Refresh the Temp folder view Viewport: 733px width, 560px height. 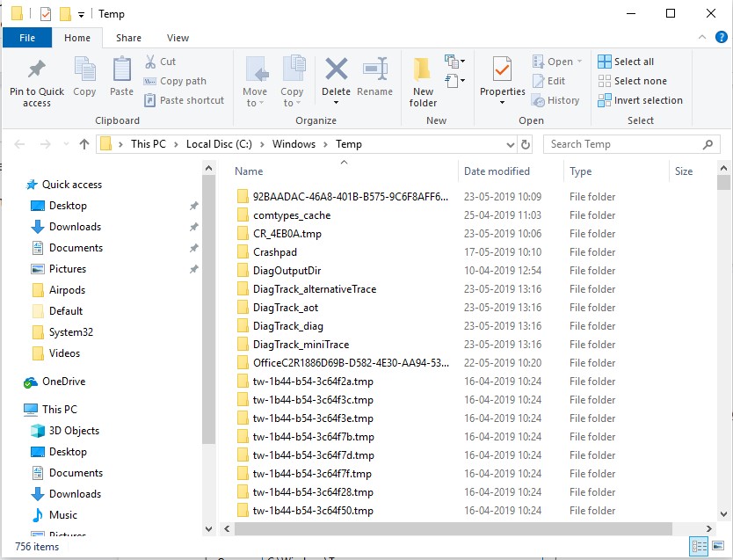526,144
